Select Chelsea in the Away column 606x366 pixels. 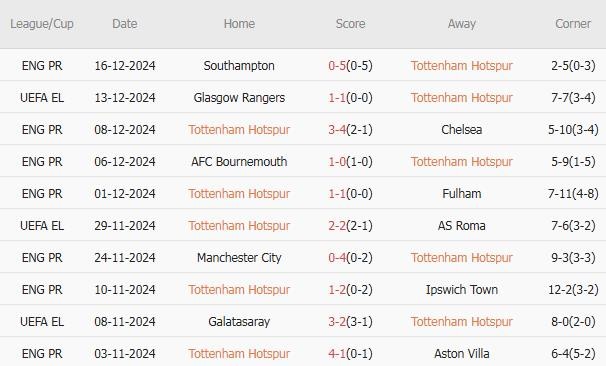(461, 129)
